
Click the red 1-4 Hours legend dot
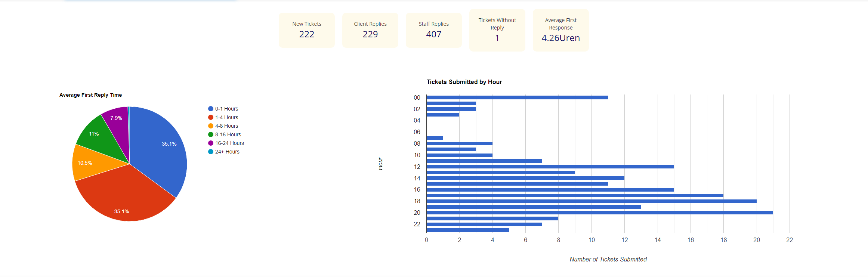click(x=211, y=117)
